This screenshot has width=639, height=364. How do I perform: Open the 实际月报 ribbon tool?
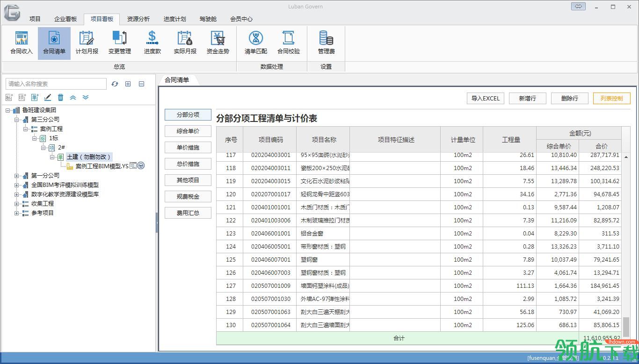click(185, 43)
